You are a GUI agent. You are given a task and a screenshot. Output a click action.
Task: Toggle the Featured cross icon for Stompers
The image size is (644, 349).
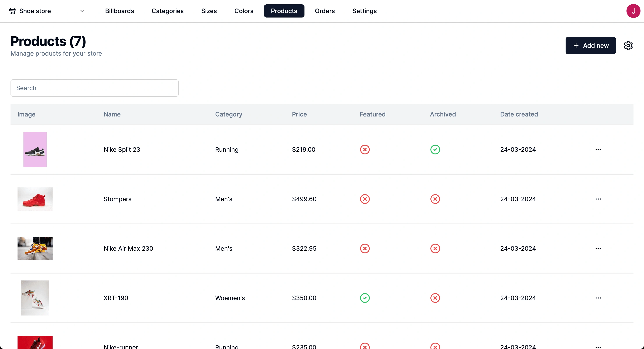pos(365,199)
